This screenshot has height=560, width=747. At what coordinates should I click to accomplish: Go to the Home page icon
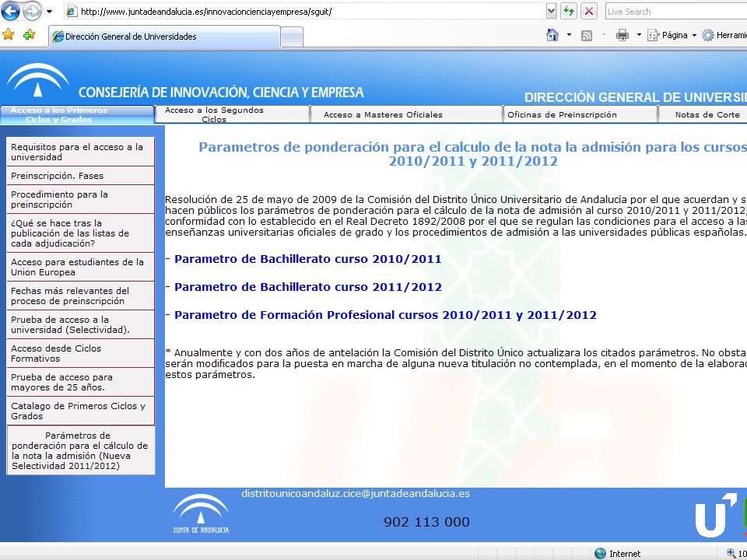pyautogui.click(x=552, y=35)
